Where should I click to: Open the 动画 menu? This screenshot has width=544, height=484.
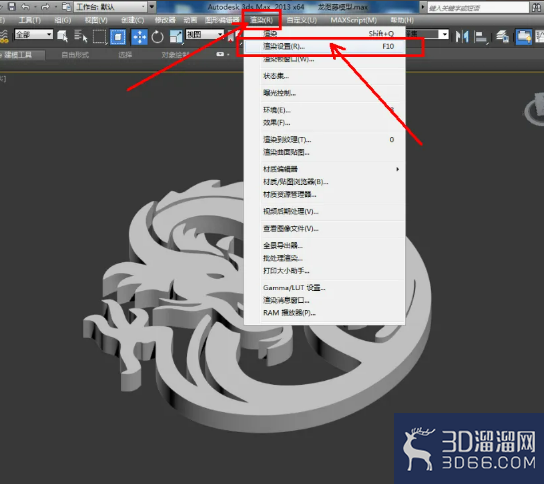[x=190, y=20]
